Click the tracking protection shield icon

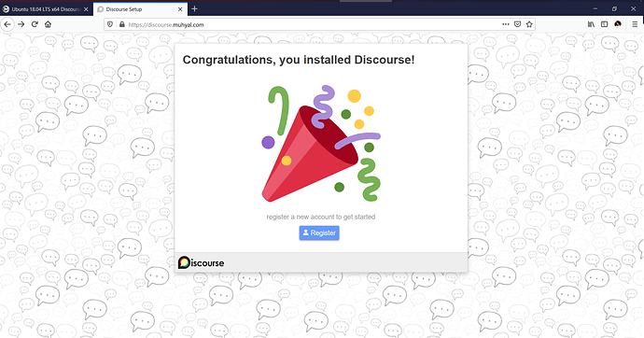(110, 24)
